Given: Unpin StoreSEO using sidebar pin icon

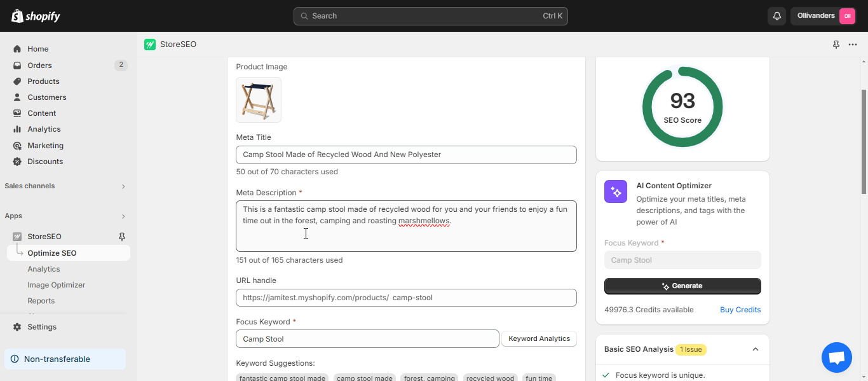Looking at the screenshot, I should point(122,237).
